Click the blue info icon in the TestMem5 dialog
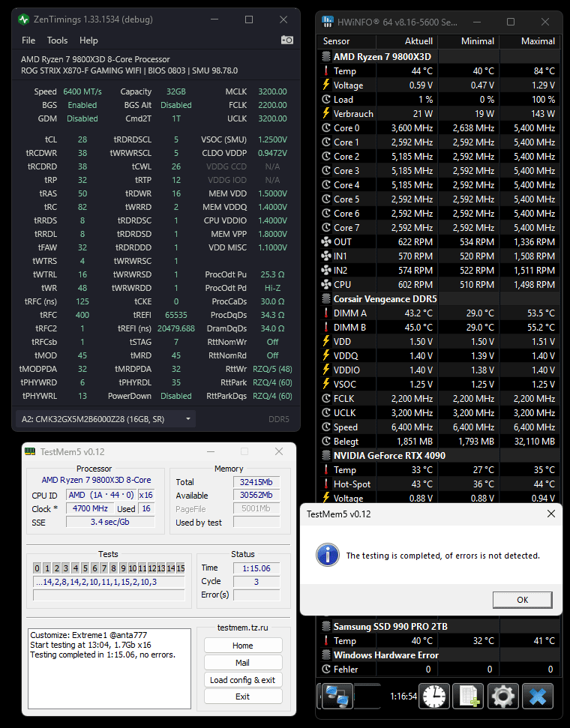The image size is (570, 728). tap(328, 555)
